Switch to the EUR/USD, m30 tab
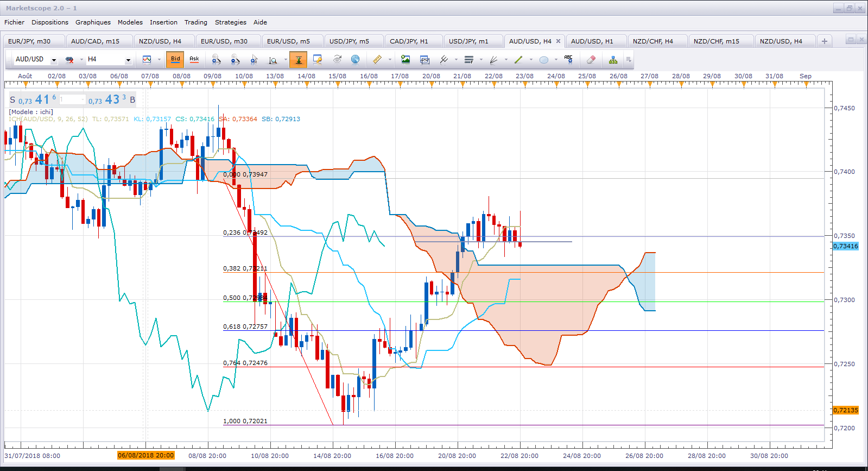 tap(228, 41)
